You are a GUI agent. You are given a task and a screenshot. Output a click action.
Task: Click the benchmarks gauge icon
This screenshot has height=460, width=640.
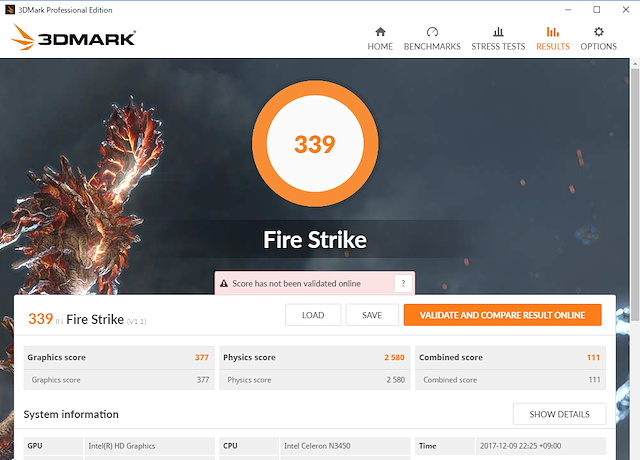tap(432, 32)
